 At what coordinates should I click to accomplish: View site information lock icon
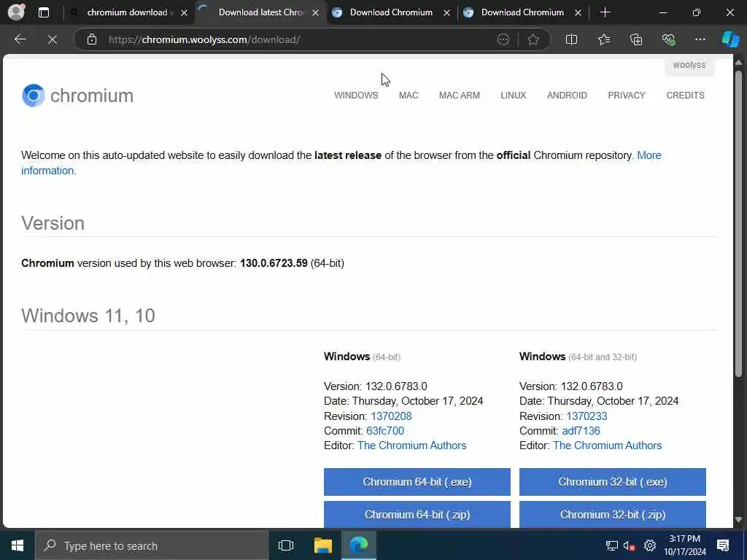[x=92, y=39]
